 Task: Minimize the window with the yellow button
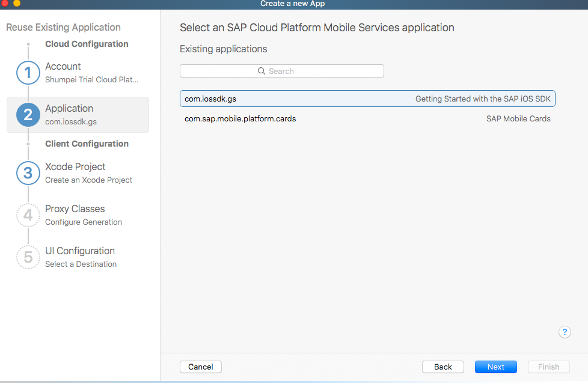[16, 3]
